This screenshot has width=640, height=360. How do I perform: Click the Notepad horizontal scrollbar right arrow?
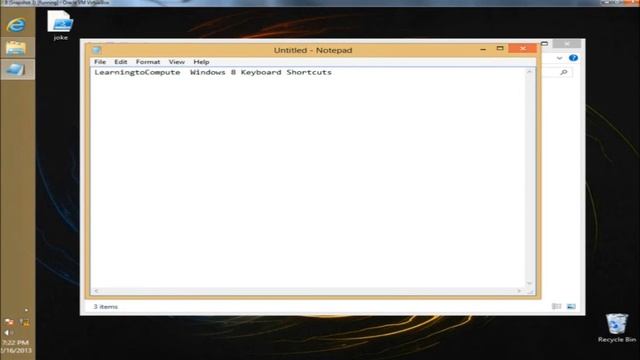[x=519, y=291]
